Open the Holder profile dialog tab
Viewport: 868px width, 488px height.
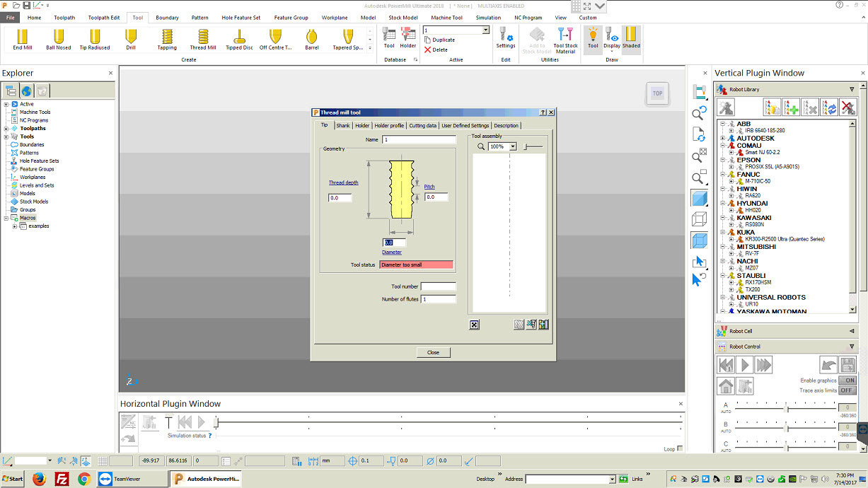389,125
